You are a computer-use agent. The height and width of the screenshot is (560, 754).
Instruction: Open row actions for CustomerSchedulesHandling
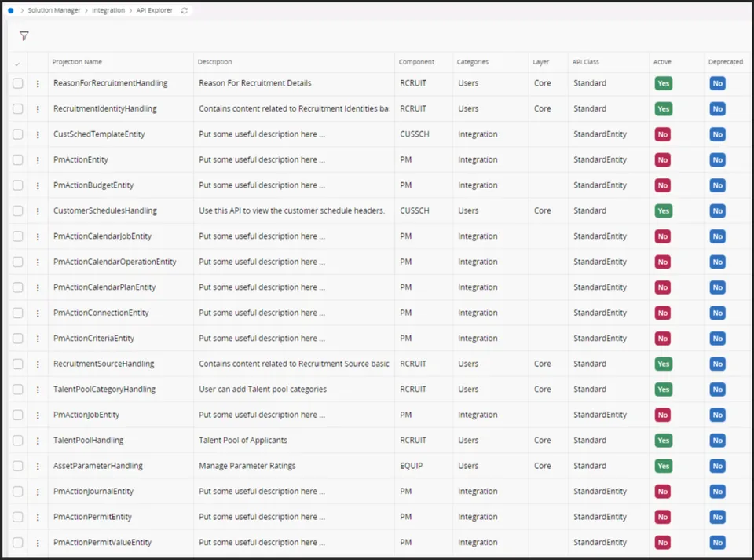(x=38, y=211)
